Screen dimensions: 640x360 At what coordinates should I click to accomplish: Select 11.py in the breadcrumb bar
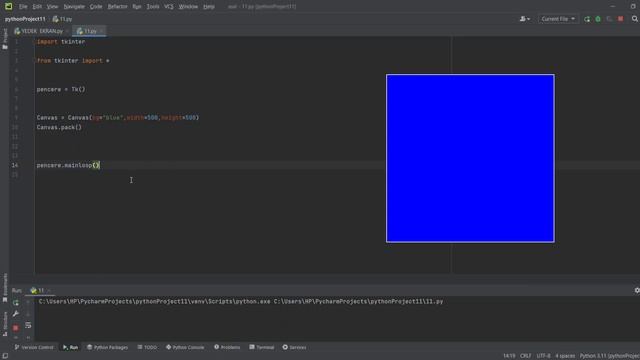(x=62, y=19)
